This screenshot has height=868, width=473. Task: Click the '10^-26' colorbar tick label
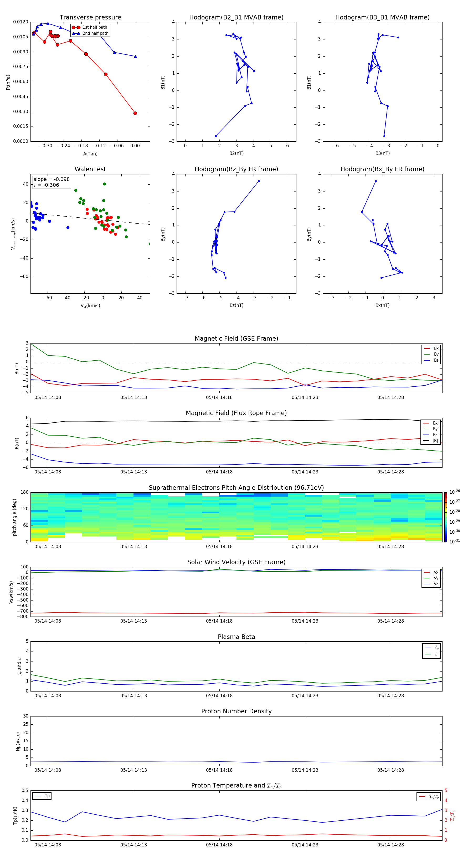[455, 492]
